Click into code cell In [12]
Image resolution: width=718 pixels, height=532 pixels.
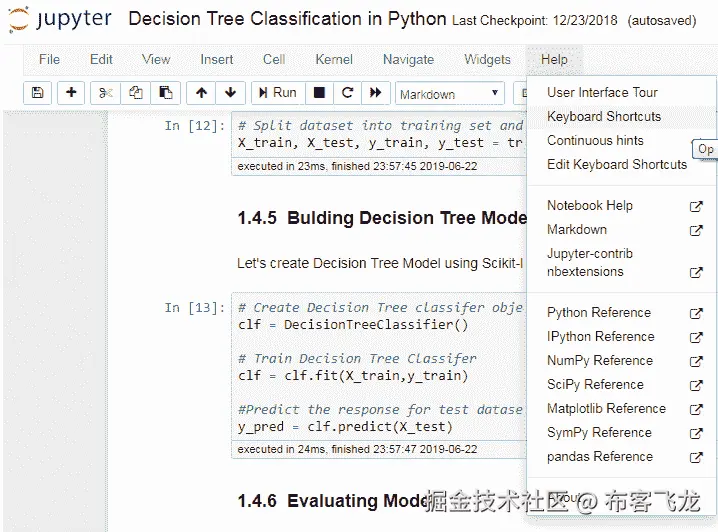[x=380, y=134]
